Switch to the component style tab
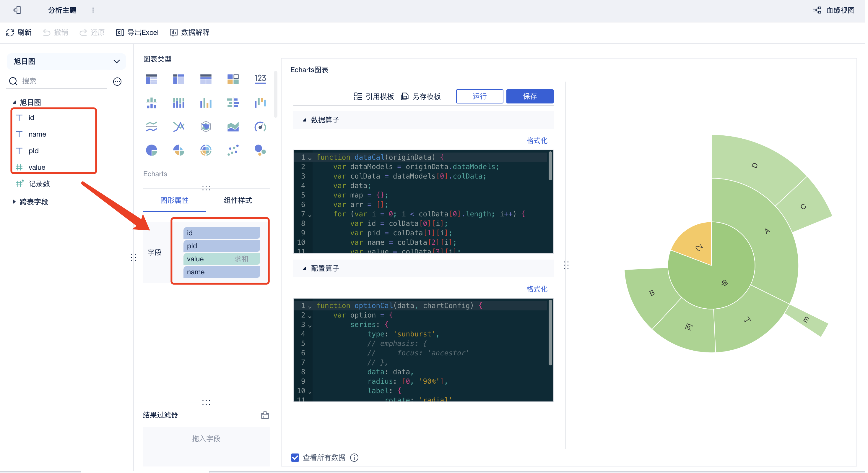Image resolution: width=868 pixels, height=473 pixels. [238, 200]
